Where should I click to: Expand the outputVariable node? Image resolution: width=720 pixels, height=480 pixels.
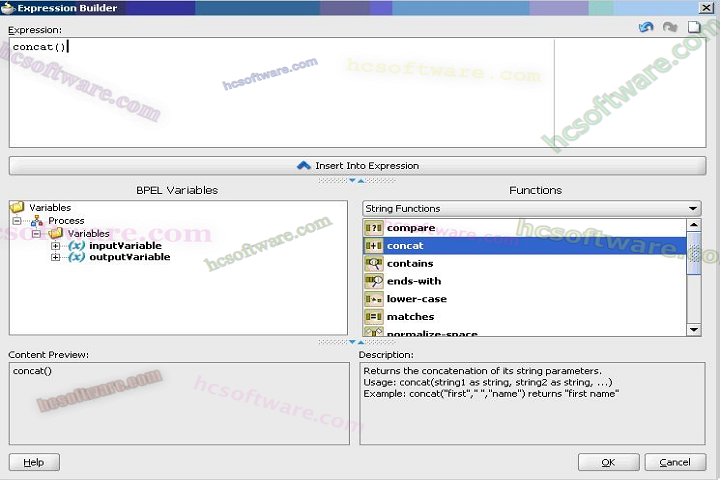[x=56, y=257]
